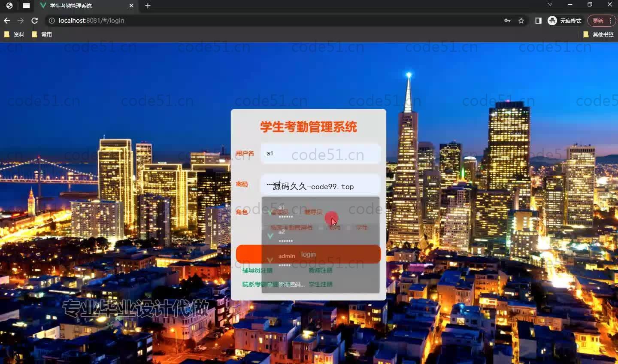Viewport: 618px width, 364px height.
Task: Open the 资料 bookmarks folder
Action: click(x=14, y=34)
